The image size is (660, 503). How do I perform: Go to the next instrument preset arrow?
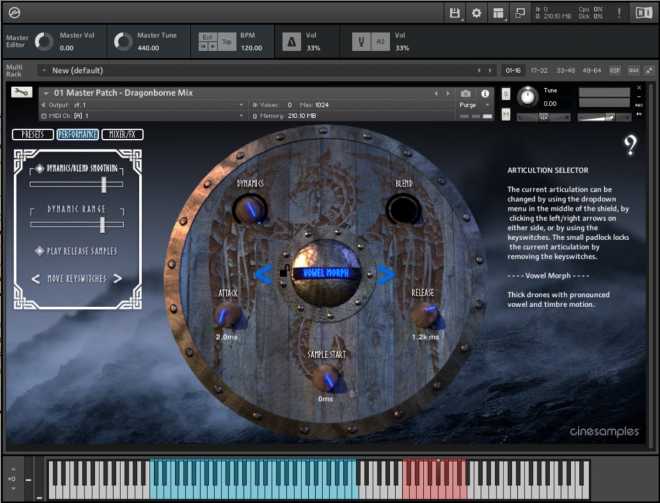[x=448, y=93]
